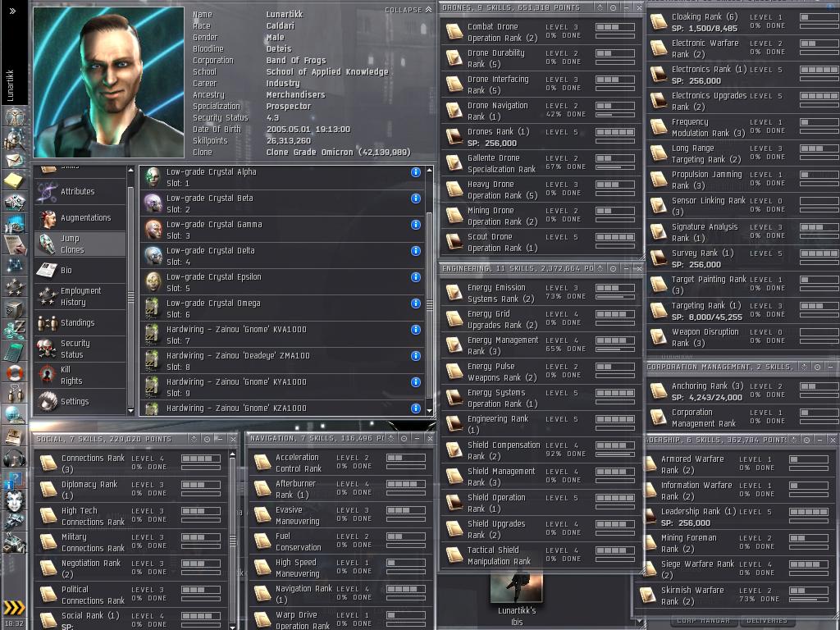Screen dimensions: 840x630
Task: Click character sheet tab list scroll-up arrow
Action: pos(130,171)
